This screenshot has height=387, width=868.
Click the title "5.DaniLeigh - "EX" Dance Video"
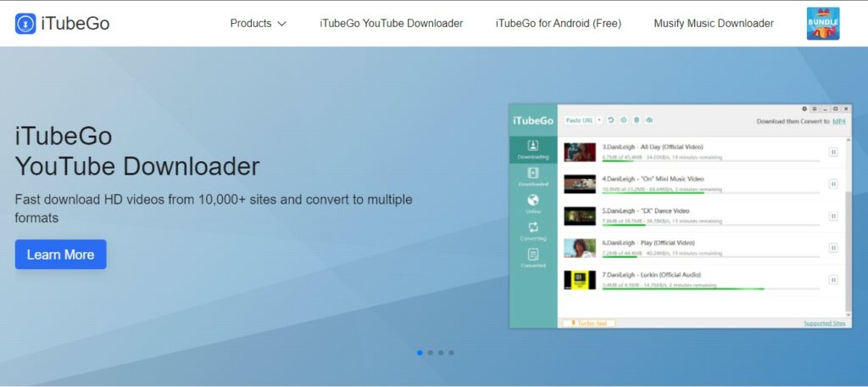click(646, 210)
